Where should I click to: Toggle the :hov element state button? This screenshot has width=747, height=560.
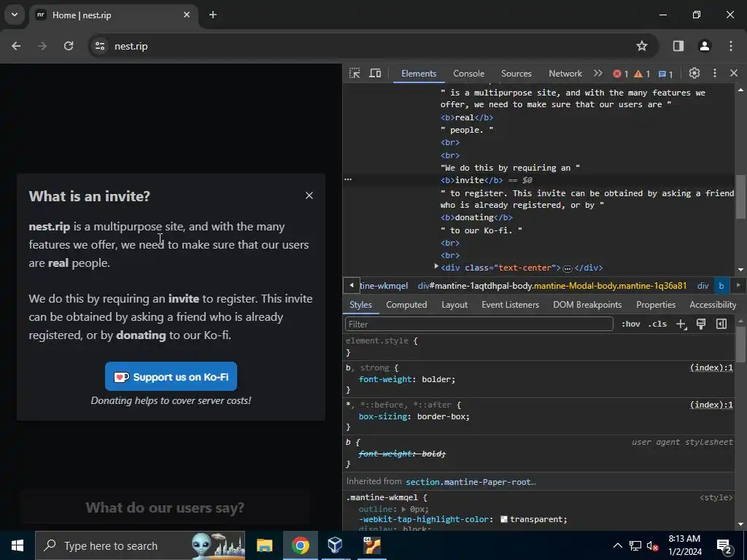click(631, 324)
